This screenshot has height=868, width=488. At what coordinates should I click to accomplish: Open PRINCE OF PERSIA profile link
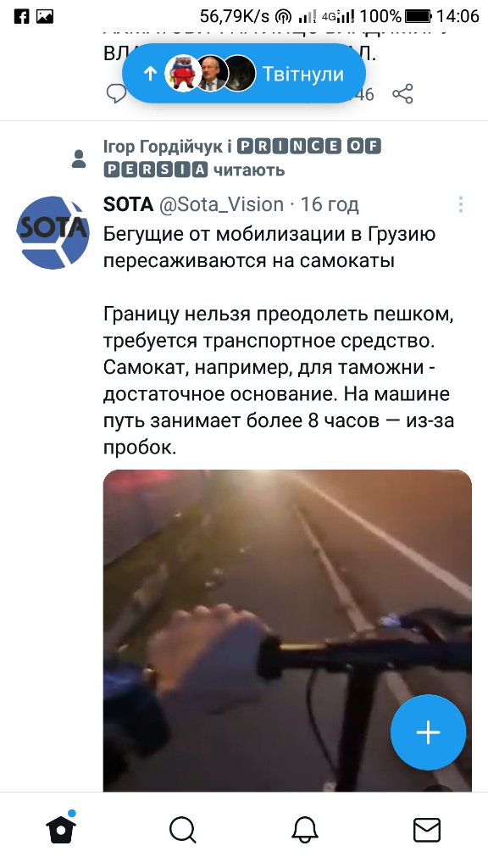[241, 158]
